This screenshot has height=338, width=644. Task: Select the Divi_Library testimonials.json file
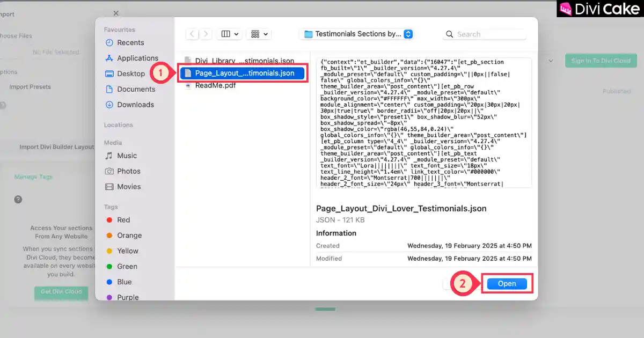tap(244, 61)
